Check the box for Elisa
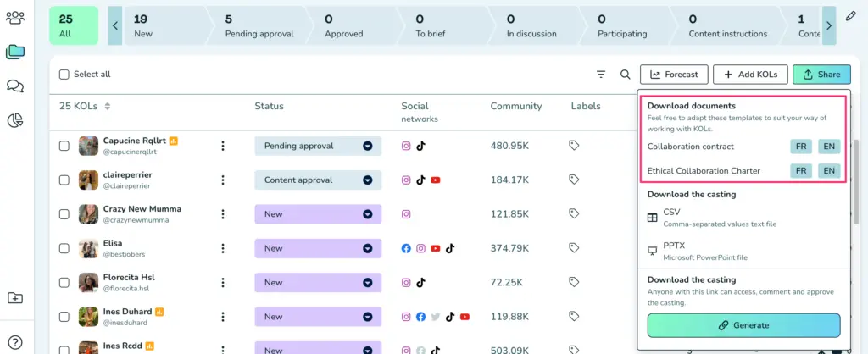Screen dimensions: 868x354 click(x=64, y=248)
